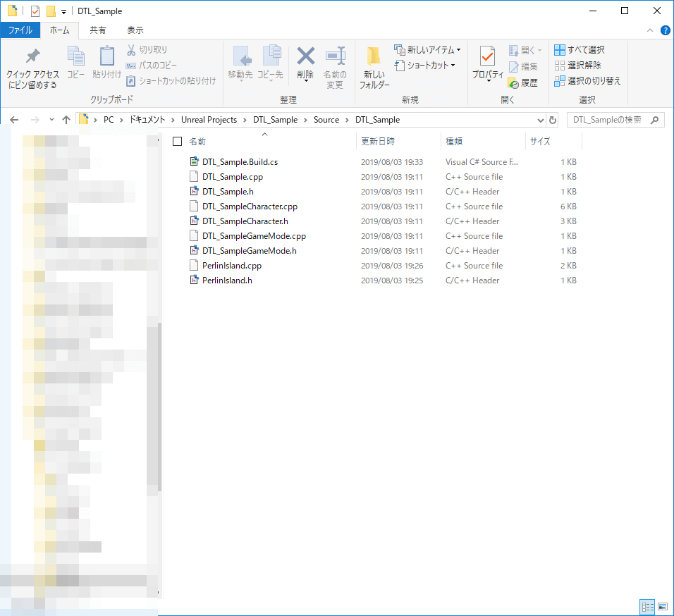Click the Unreal Projects breadcrumb segment
Image resolution: width=674 pixels, height=616 pixels.
tap(209, 120)
